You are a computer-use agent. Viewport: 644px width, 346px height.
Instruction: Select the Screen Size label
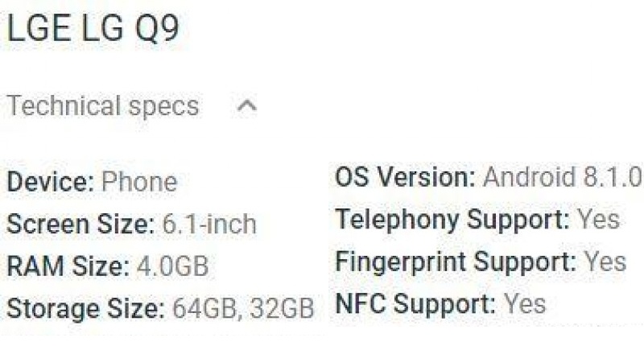tap(78, 224)
